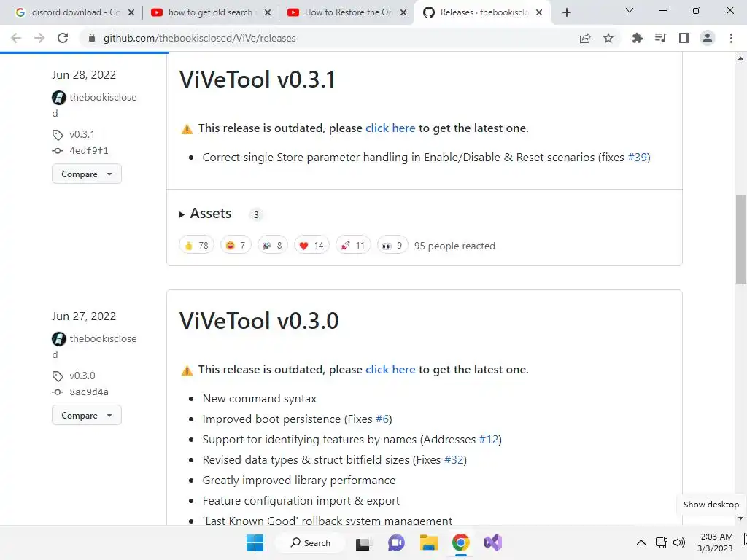
Task: Click the Chrome taskbar icon
Action: (461, 542)
